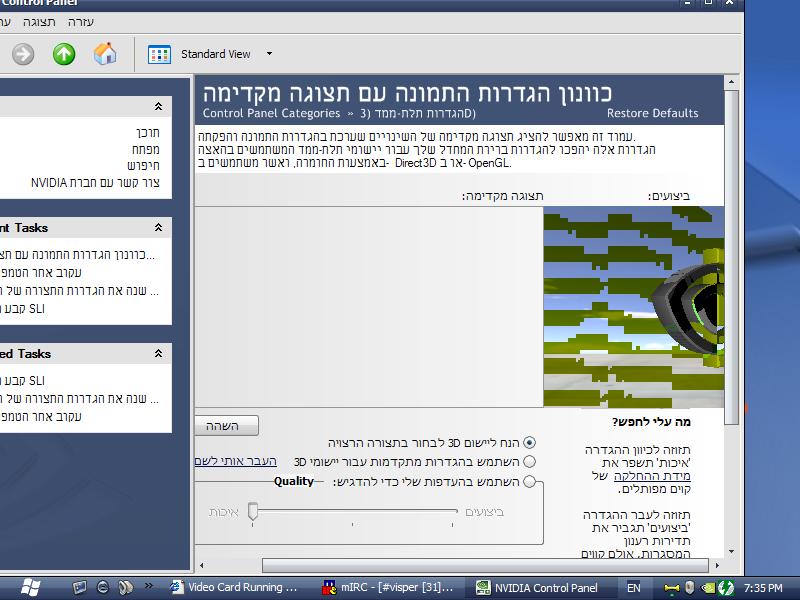Collapse the sidebar panel ending in 'ed Tasks'

coord(159,353)
